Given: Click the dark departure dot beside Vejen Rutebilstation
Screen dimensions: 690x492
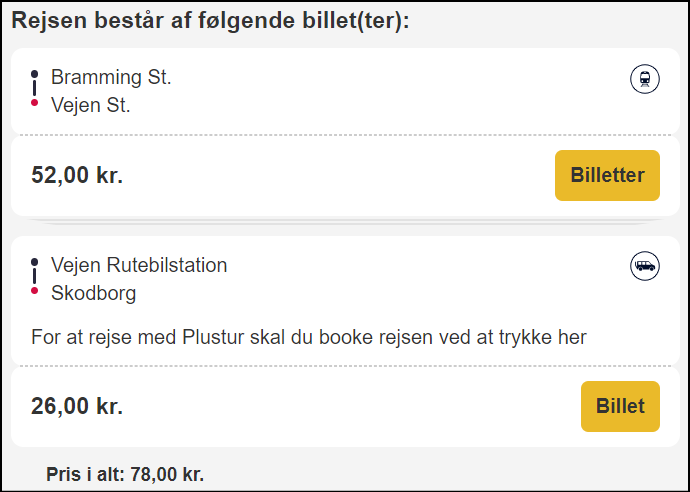Looking at the screenshot, I should 34,262.
